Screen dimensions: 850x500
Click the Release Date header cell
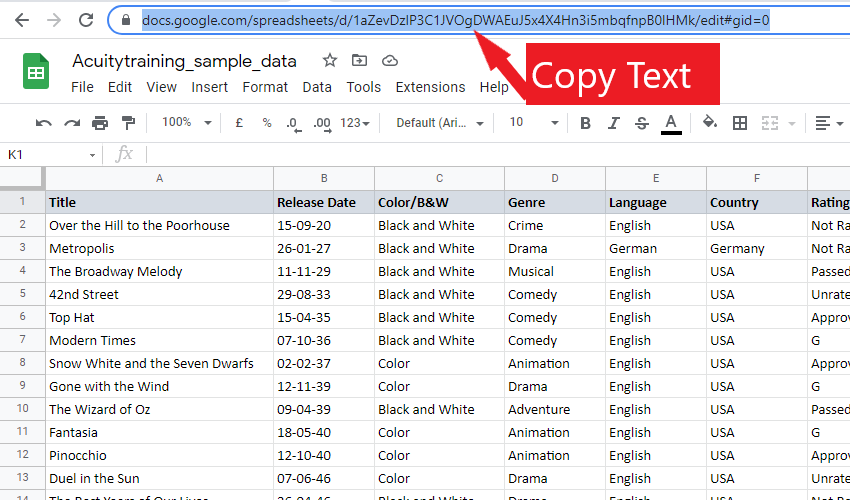pyautogui.click(x=324, y=202)
